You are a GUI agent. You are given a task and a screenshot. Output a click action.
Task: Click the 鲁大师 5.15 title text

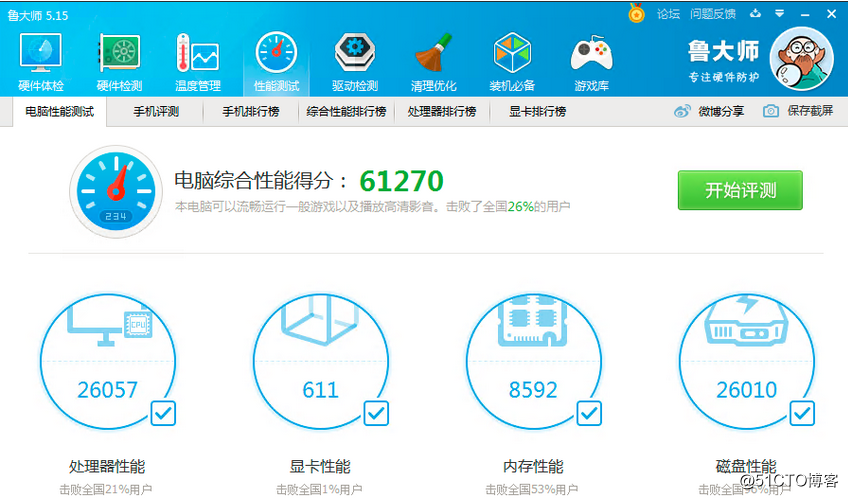tap(38, 16)
